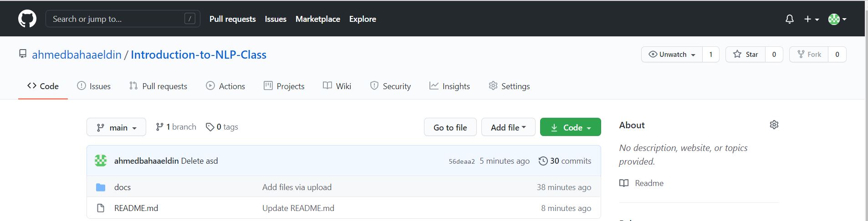868x221 pixels.
Task: Click the Fork button
Action: click(809, 54)
